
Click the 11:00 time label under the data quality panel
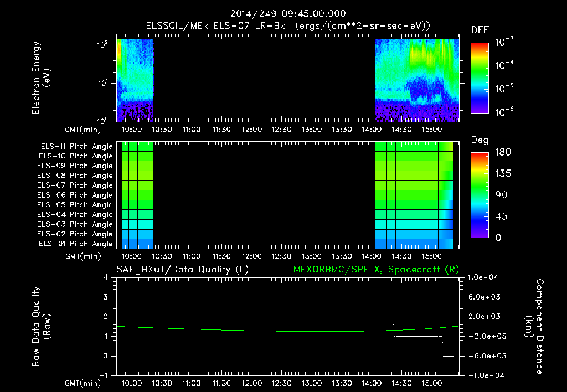pos(191,383)
